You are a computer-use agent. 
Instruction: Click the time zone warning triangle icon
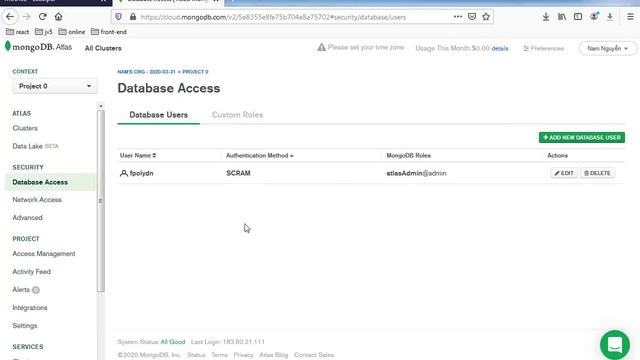322,47
